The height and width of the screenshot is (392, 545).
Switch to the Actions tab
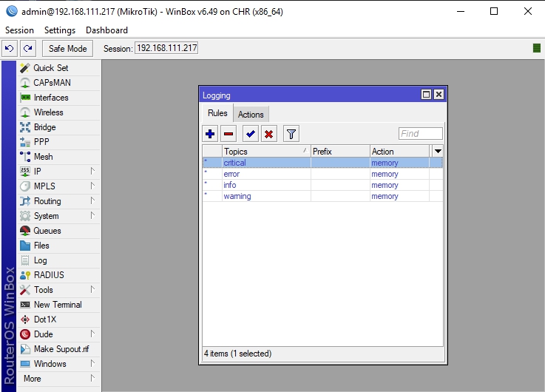tap(251, 115)
